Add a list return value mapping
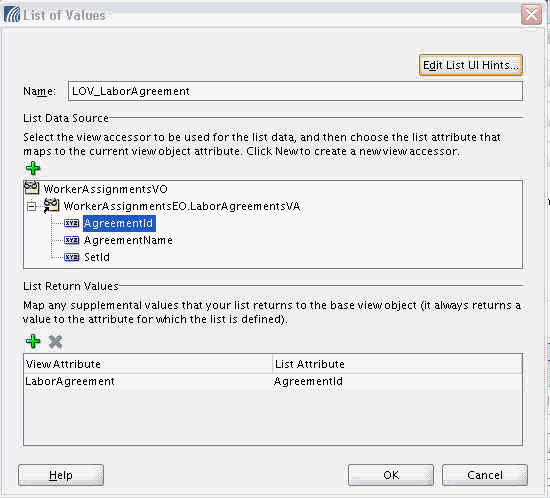This screenshot has width=550, height=498. pos(33,341)
